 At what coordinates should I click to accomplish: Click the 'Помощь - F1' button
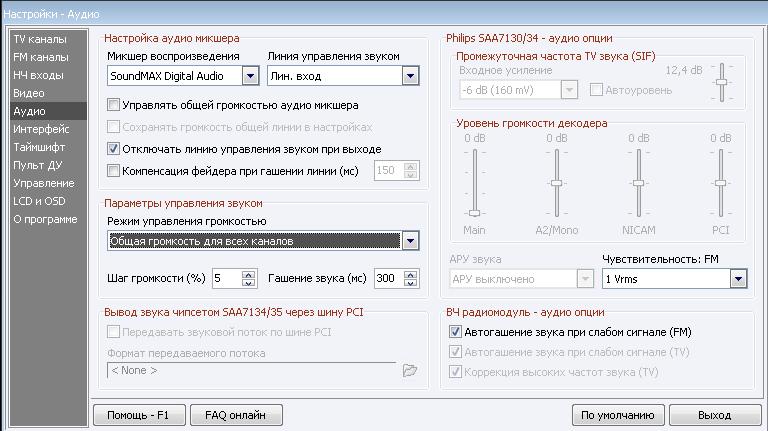[139, 414]
